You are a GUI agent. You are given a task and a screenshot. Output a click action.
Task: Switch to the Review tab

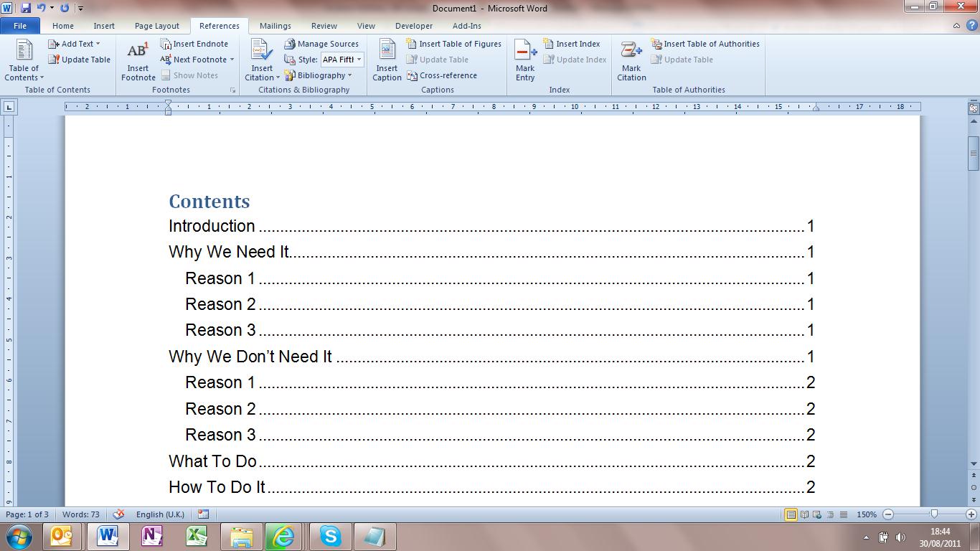[x=324, y=26]
